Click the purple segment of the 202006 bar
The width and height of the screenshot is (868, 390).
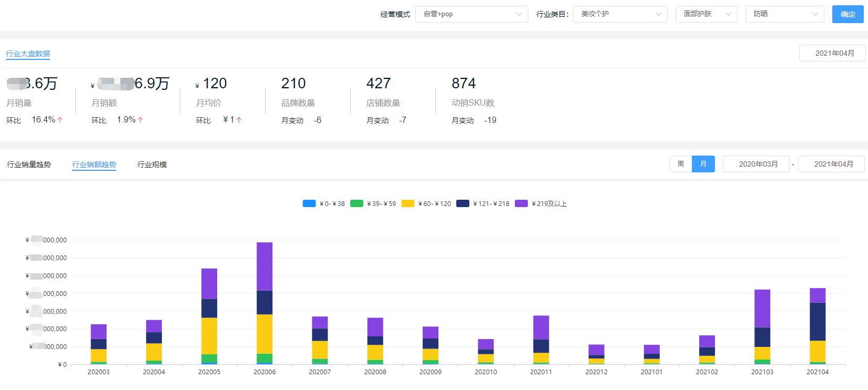click(264, 266)
